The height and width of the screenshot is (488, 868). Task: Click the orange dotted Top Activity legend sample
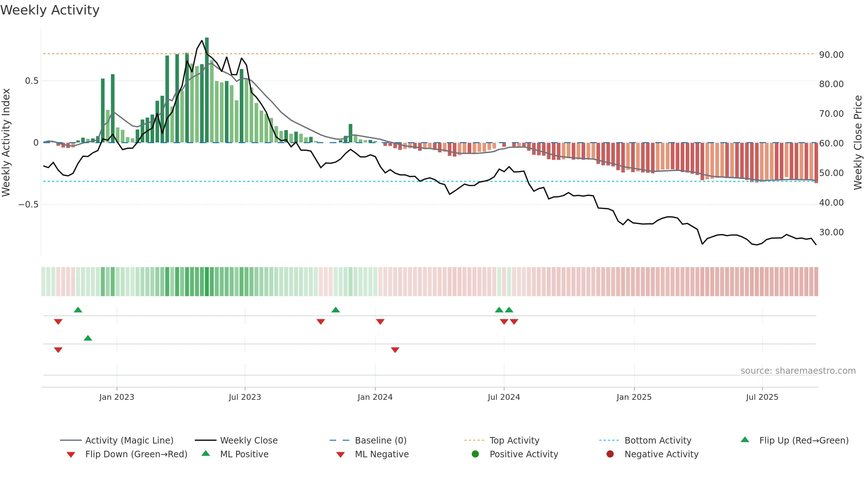click(474, 440)
